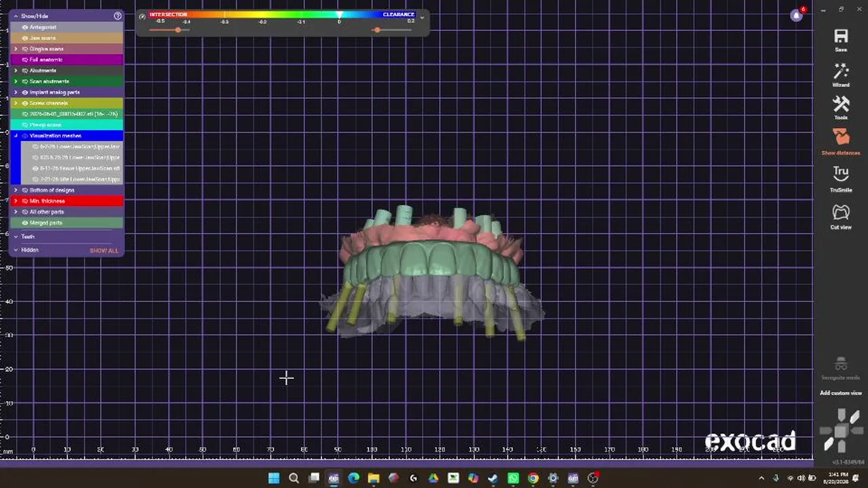Collapse the Visualization meshes group
Screen dimensions: 868x488
[x=16, y=136]
